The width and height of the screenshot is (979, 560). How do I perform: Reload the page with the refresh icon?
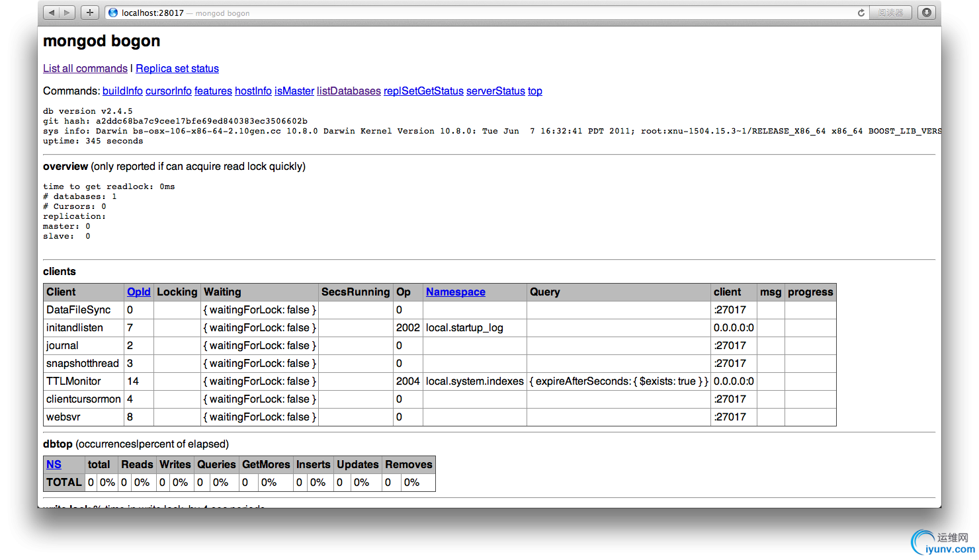click(x=861, y=13)
